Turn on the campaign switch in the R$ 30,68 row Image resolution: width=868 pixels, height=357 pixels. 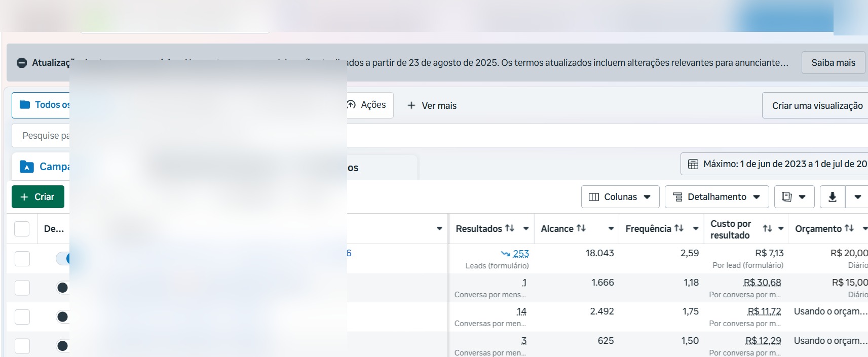coord(63,288)
